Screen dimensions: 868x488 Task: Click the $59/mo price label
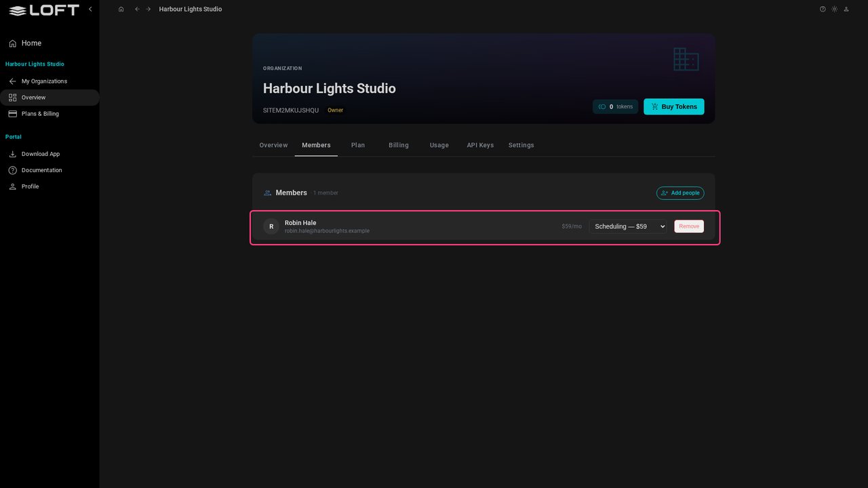point(572,226)
